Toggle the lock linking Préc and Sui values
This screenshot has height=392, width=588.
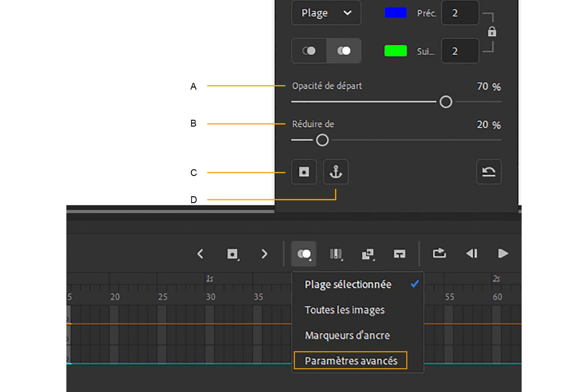[492, 32]
